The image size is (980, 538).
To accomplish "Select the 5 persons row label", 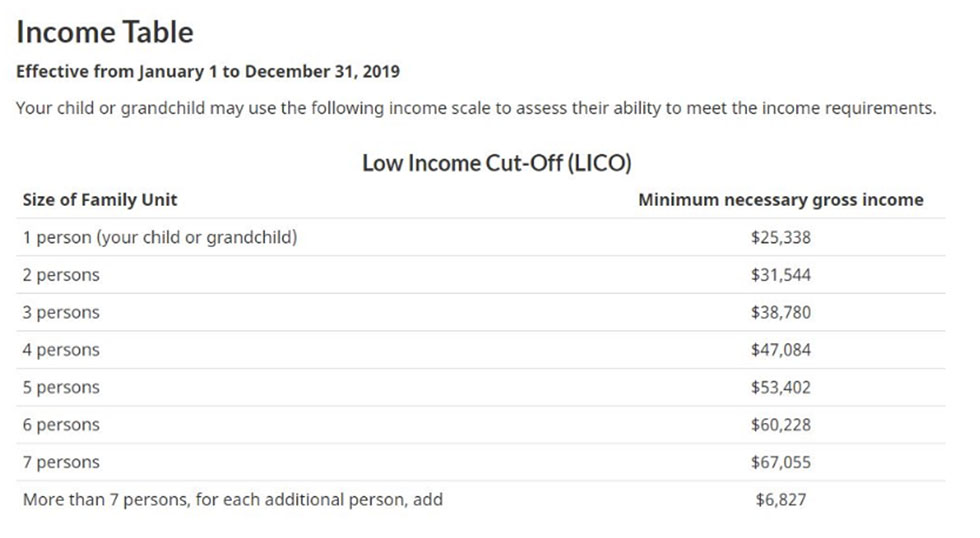I will point(61,387).
